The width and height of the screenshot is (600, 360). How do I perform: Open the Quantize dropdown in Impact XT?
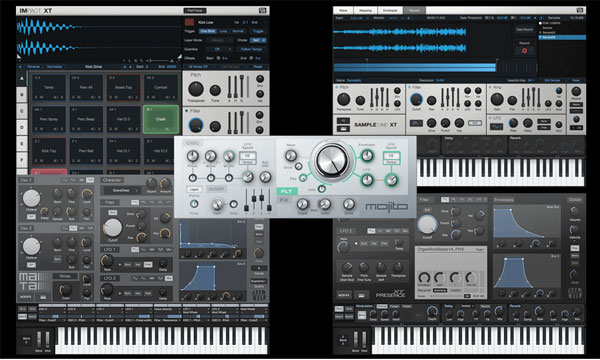(x=219, y=49)
